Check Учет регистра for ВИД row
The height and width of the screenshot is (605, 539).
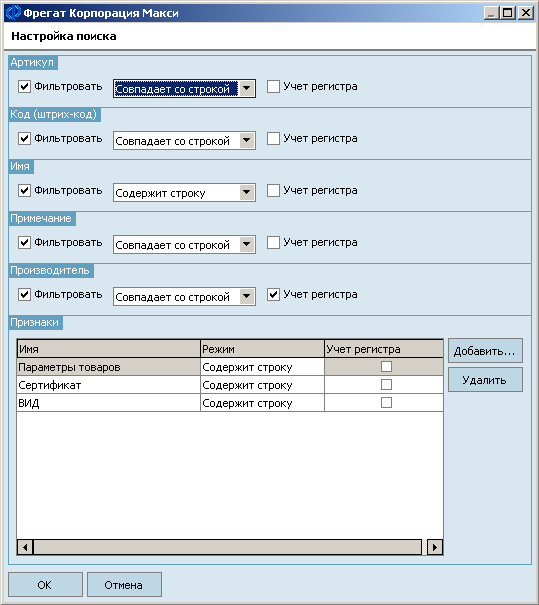[386, 403]
